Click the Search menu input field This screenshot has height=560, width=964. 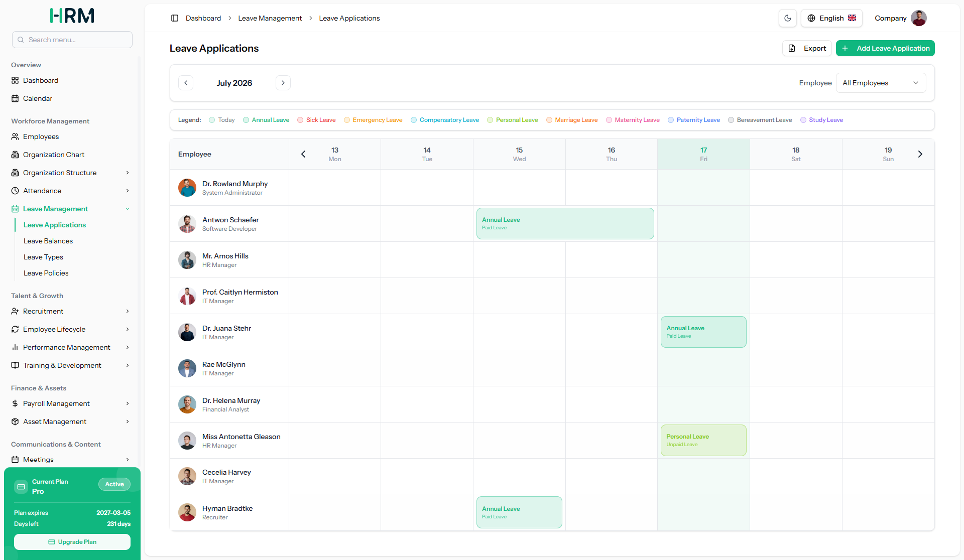pyautogui.click(x=72, y=40)
